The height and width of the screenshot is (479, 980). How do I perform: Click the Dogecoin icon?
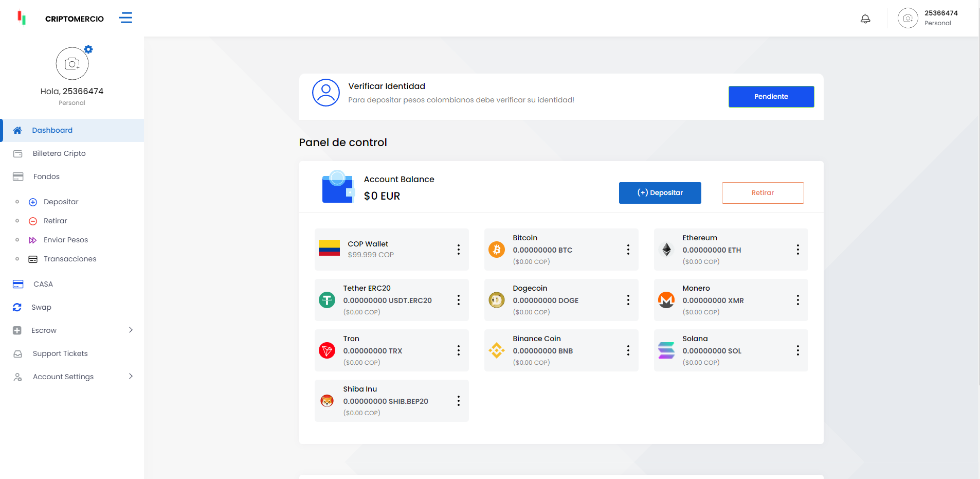tap(496, 300)
